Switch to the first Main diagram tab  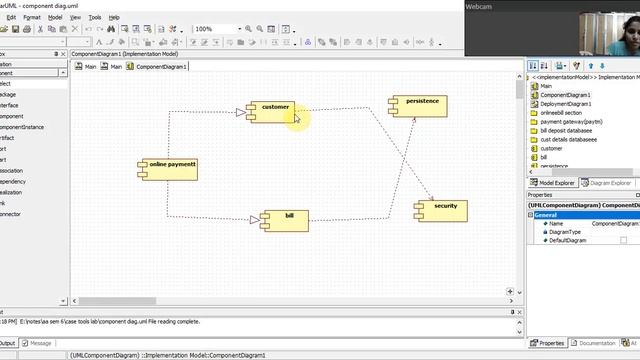point(86,67)
